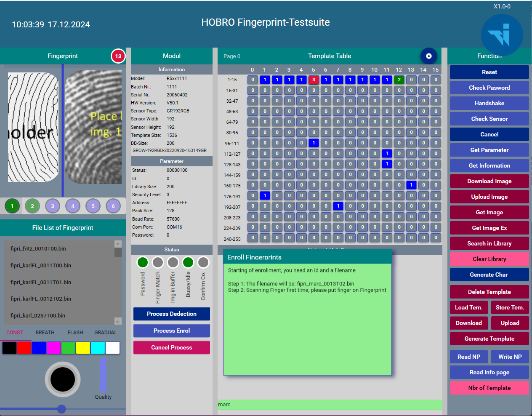Click the filename input field containing marc
The height and width of the screenshot is (416, 532).
330,405
